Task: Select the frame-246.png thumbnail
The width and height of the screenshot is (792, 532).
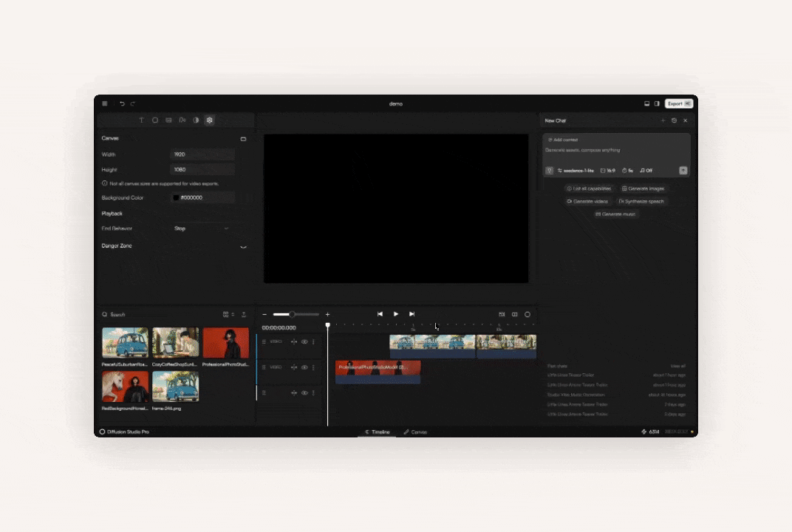Action: pyautogui.click(x=175, y=386)
